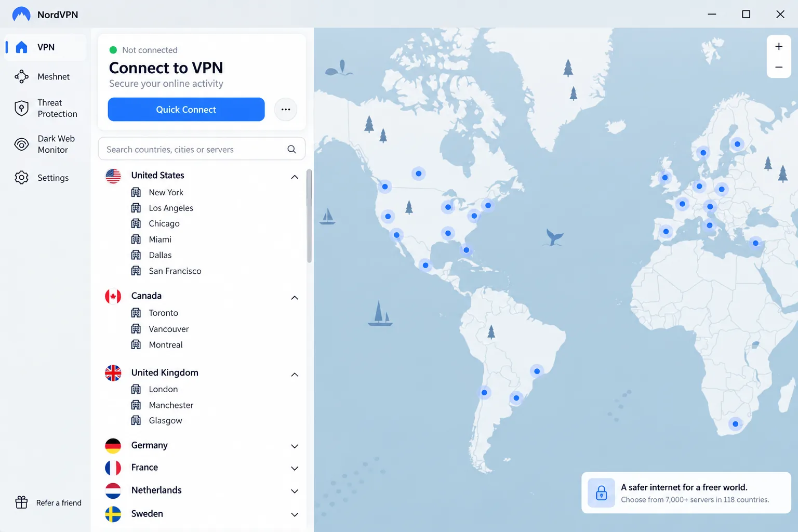Image resolution: width=798 pixels, height=532 pixels.
Task: Click the Canada flag icon
Action: point(113,297)
